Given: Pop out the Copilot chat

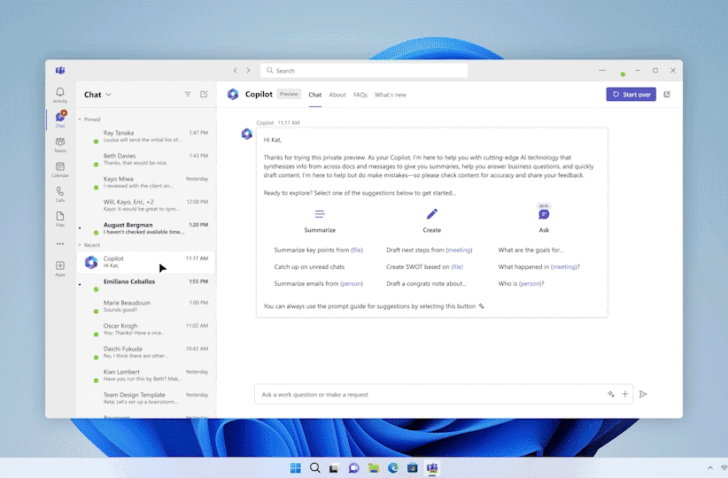Looking at the screenshot, I should (x=667, y=94).
